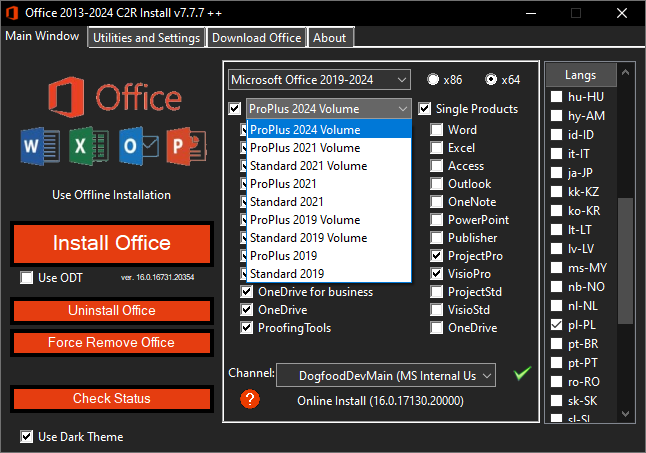
Task: Toggle the checkbox left of ProPlus dropdown
Action: 235,109
